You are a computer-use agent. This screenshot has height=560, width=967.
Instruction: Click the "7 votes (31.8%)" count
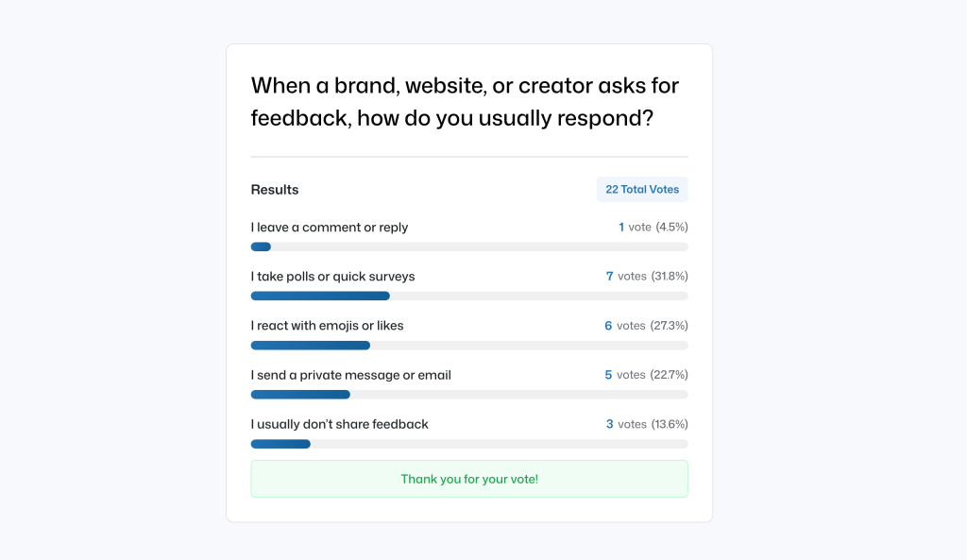pos(647,277)
